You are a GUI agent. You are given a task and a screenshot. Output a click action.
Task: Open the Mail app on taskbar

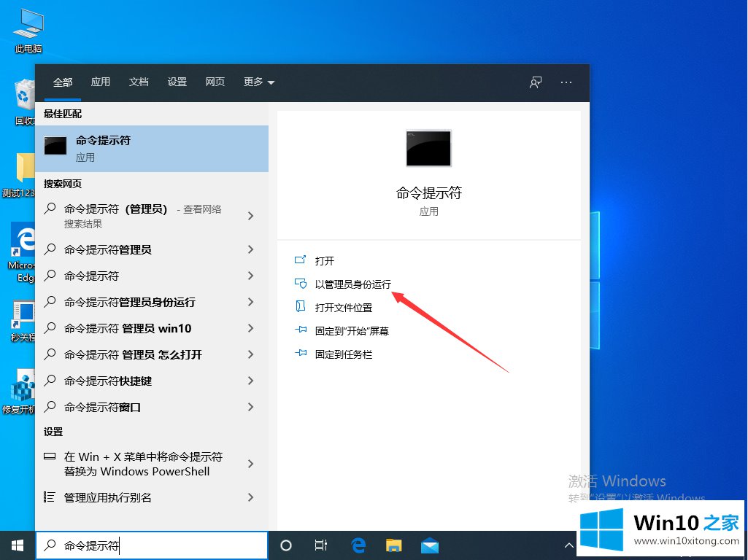coord(429,545)
